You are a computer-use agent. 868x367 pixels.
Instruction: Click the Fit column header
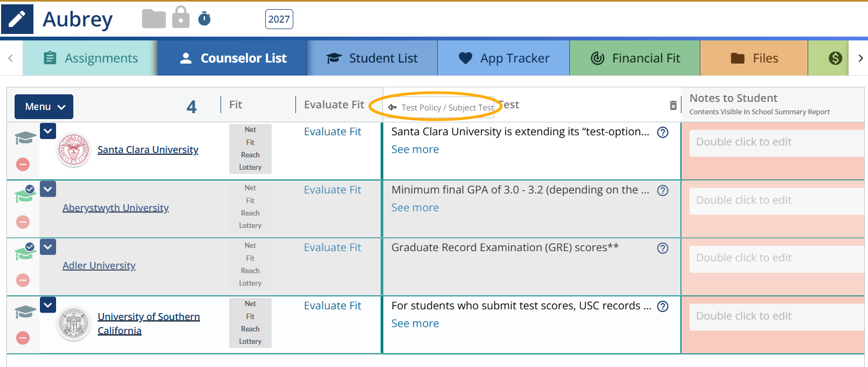(236, 105)
